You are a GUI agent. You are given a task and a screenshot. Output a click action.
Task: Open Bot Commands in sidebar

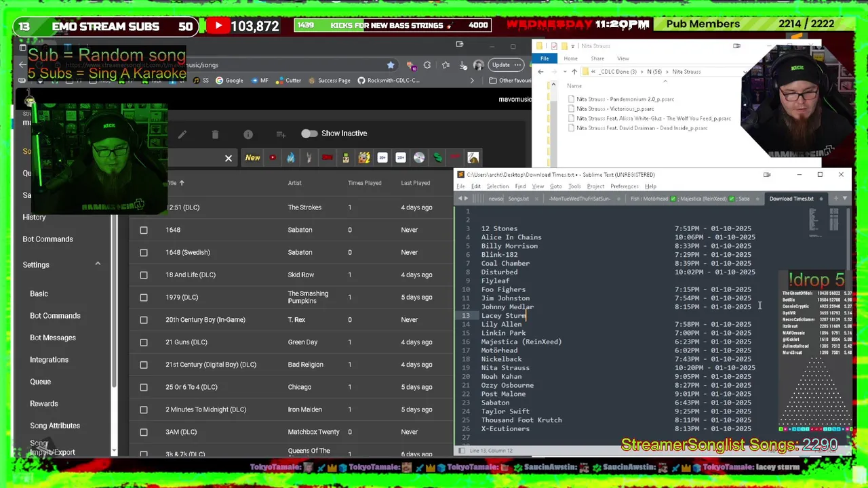click(x=47, y=239)
